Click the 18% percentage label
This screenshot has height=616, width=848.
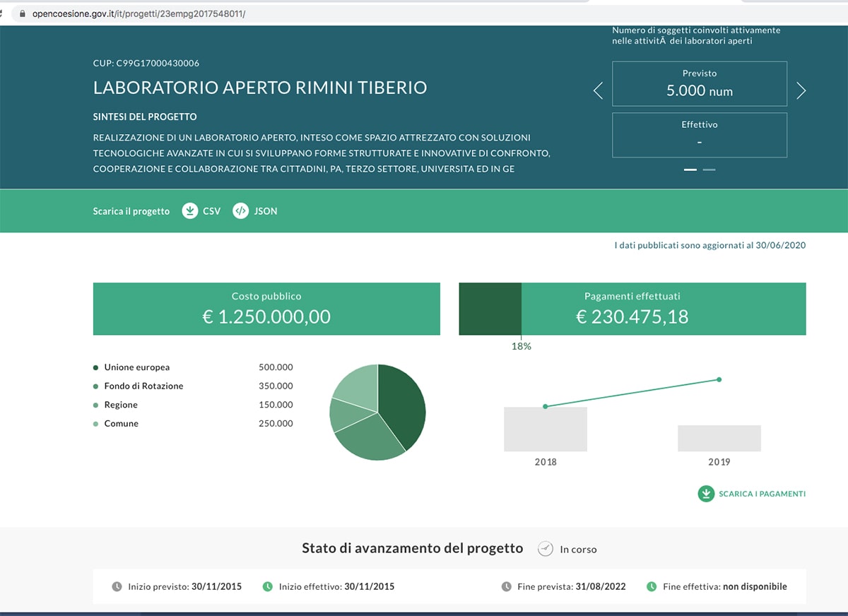pyautogui.click(x=522, y=346)
